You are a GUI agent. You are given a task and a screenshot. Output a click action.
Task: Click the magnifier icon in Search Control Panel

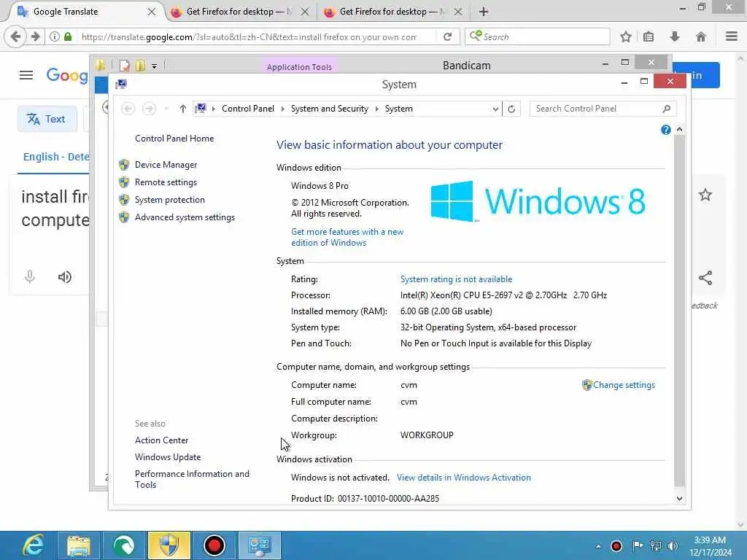point(667,109)
